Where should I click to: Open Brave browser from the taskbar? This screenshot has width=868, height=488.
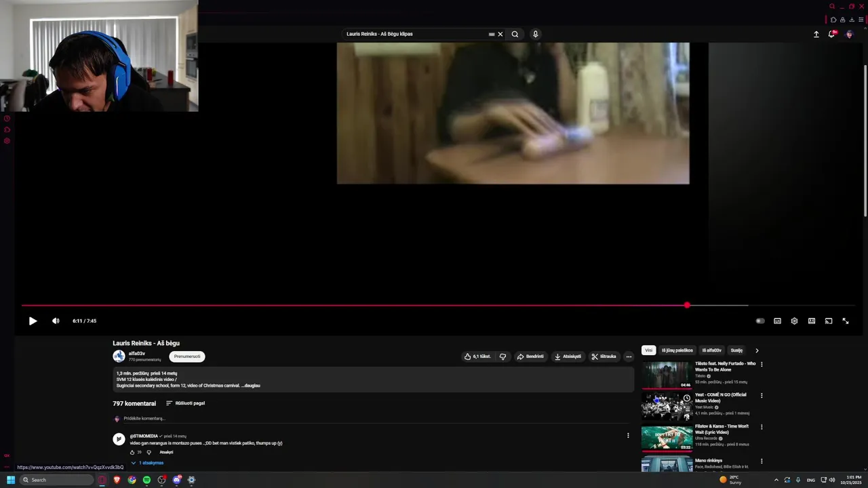click(x=117, y=480)
